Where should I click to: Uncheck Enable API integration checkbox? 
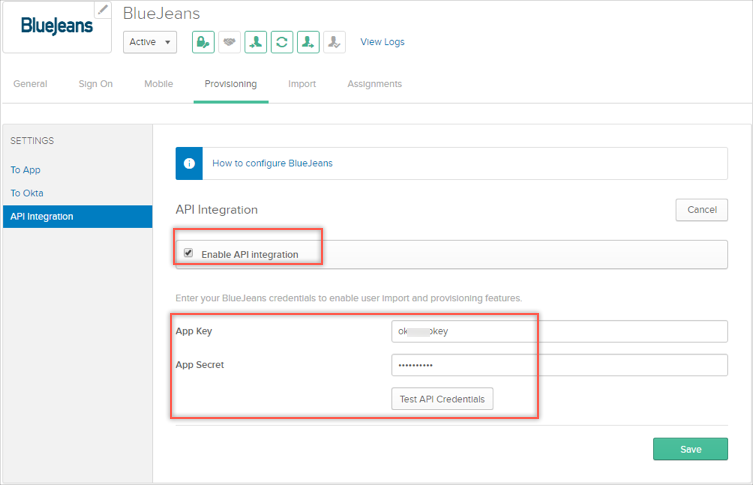pos(188,253)
